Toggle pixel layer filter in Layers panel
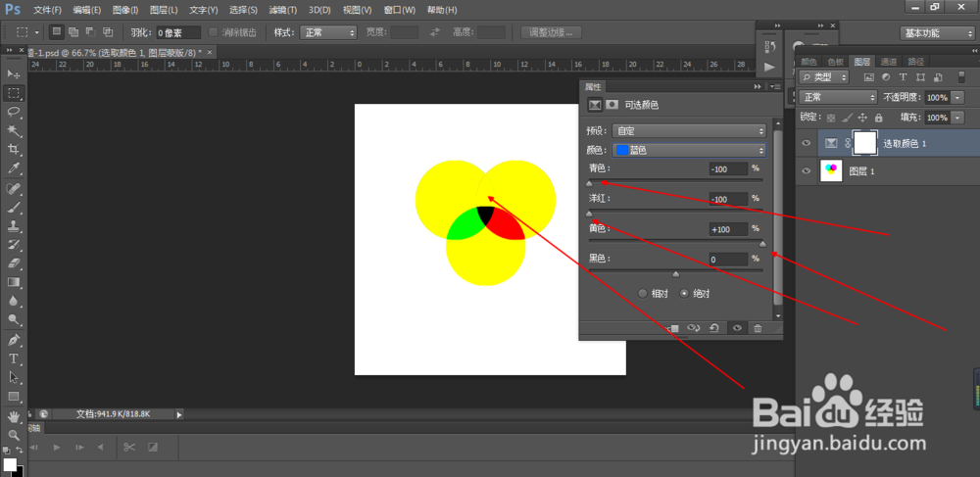Viewport: 980px width, 477px height. pos(868,77)
